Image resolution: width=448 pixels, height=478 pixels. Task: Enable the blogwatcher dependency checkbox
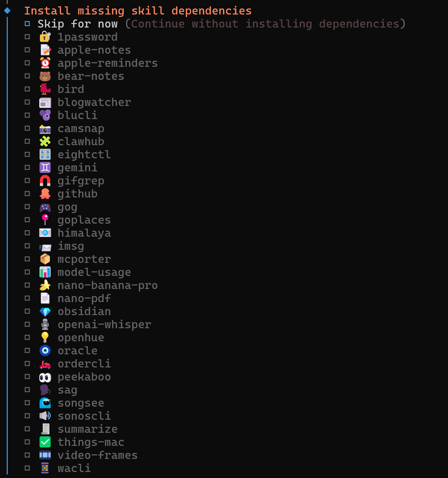pyautogui.click(x=28, y=102)
